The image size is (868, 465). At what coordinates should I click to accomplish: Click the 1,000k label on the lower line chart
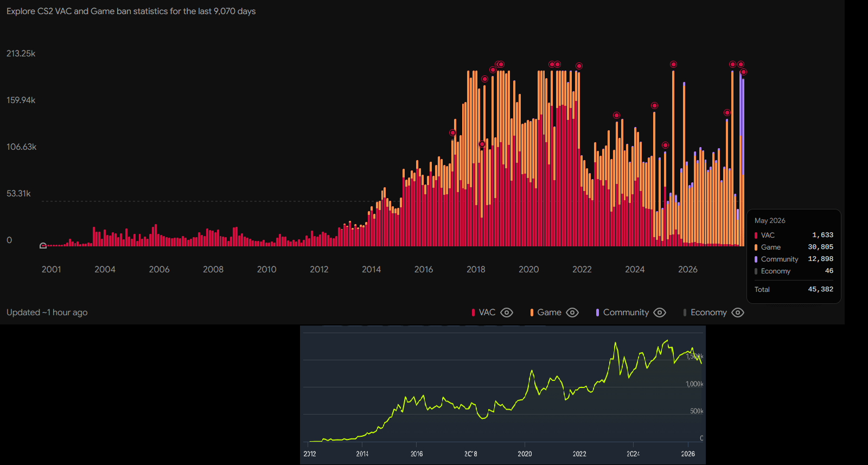[694, 384]
